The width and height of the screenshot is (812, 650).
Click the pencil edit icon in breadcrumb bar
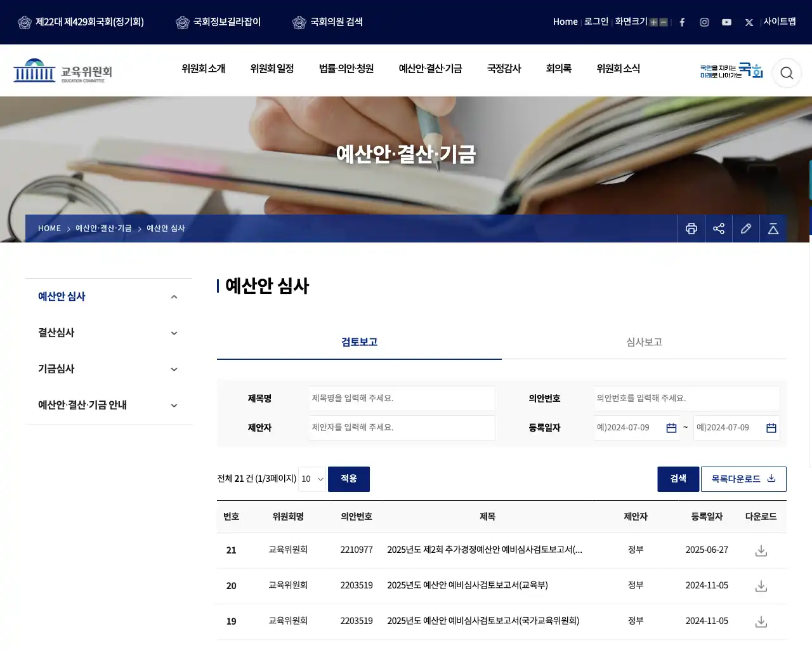point(746,229)
